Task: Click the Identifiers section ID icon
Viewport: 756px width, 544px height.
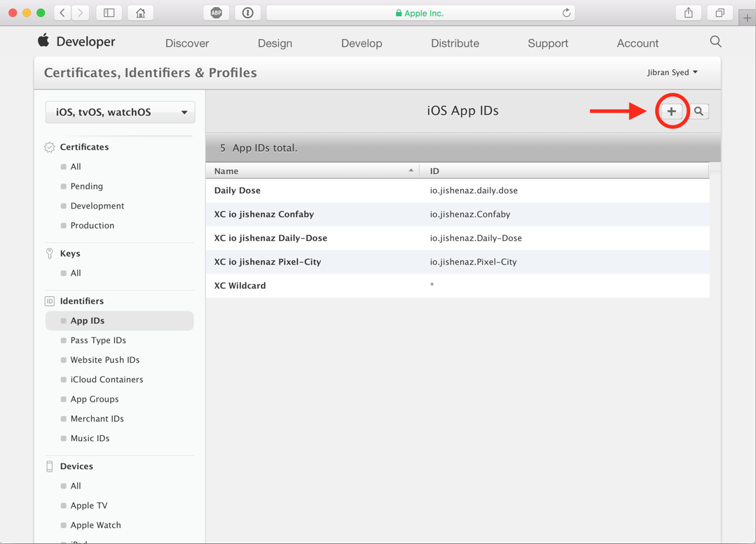Action: tap(49, 301)
